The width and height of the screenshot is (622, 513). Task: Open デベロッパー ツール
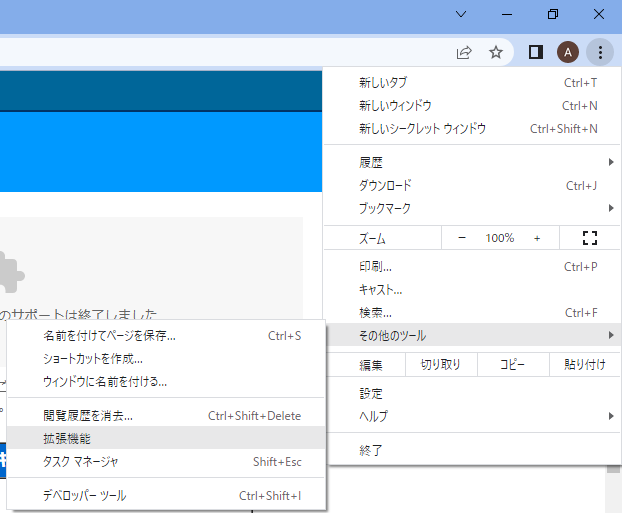[166, 496]
